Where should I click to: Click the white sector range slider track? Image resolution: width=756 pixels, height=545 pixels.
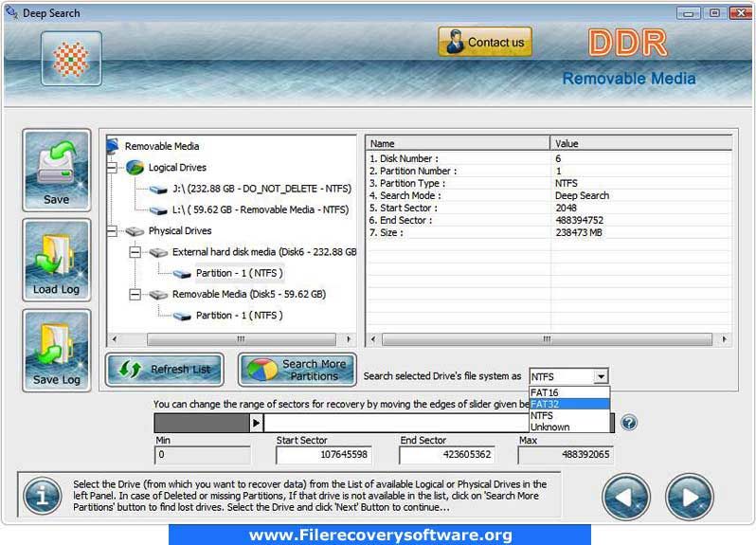[x=395, y=423]
